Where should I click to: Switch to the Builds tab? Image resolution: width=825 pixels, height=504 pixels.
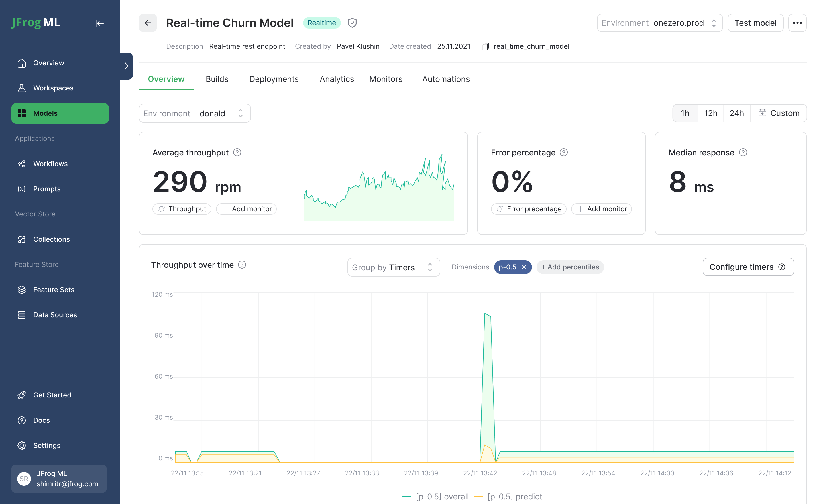217,79
